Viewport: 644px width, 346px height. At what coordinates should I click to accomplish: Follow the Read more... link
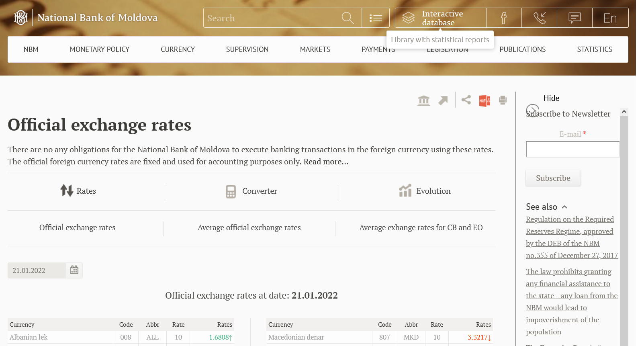click(326, 162)
